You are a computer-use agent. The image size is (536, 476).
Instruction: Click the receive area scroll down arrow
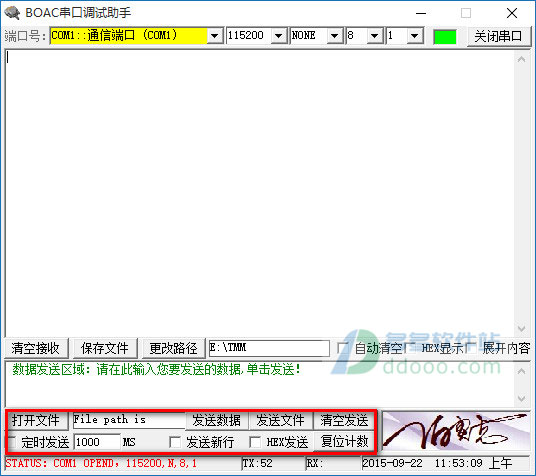click(521, 329)
